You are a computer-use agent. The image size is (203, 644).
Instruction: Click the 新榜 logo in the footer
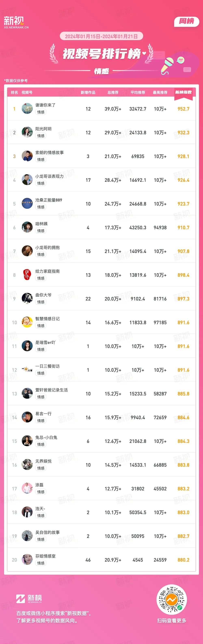tap(29, 599)
